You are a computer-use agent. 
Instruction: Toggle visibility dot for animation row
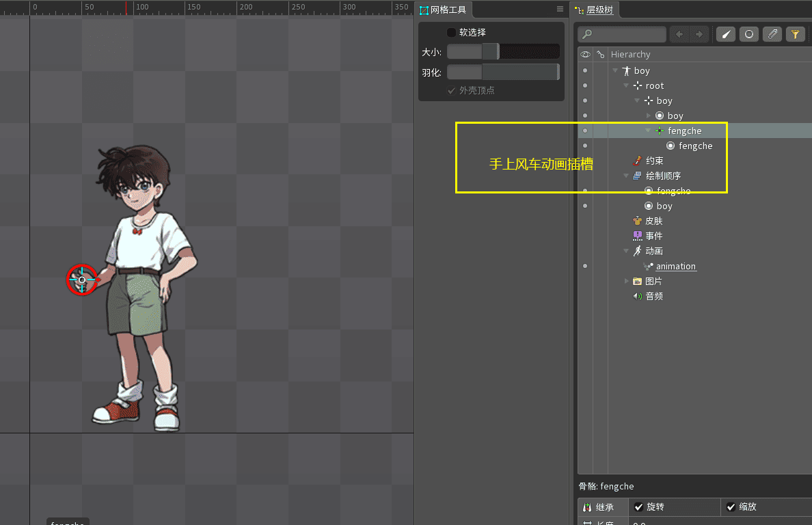point(585,266)
